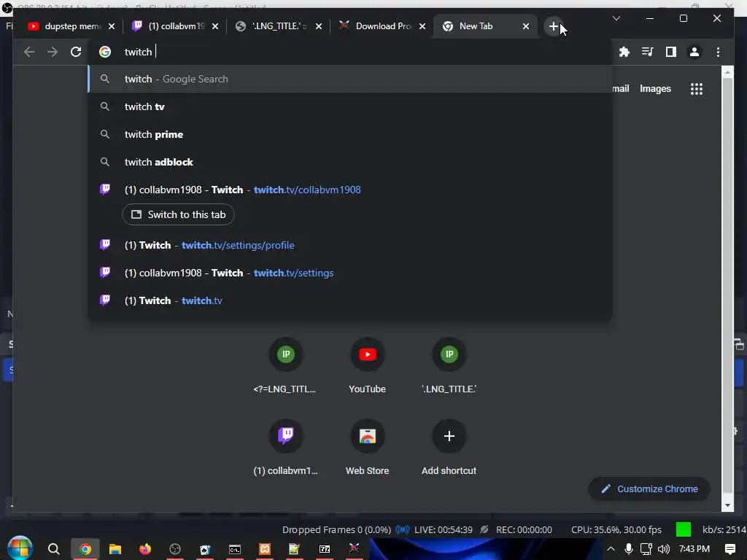Click the page scrollbar down arrow
This screenshot has width=747, height=560.
click(x=727, y=506)
